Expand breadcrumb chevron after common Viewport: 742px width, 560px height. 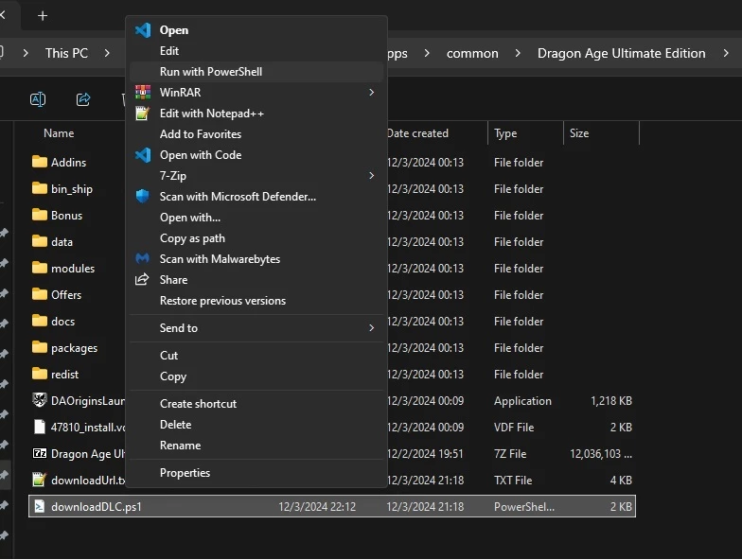[x=518, y=53]
